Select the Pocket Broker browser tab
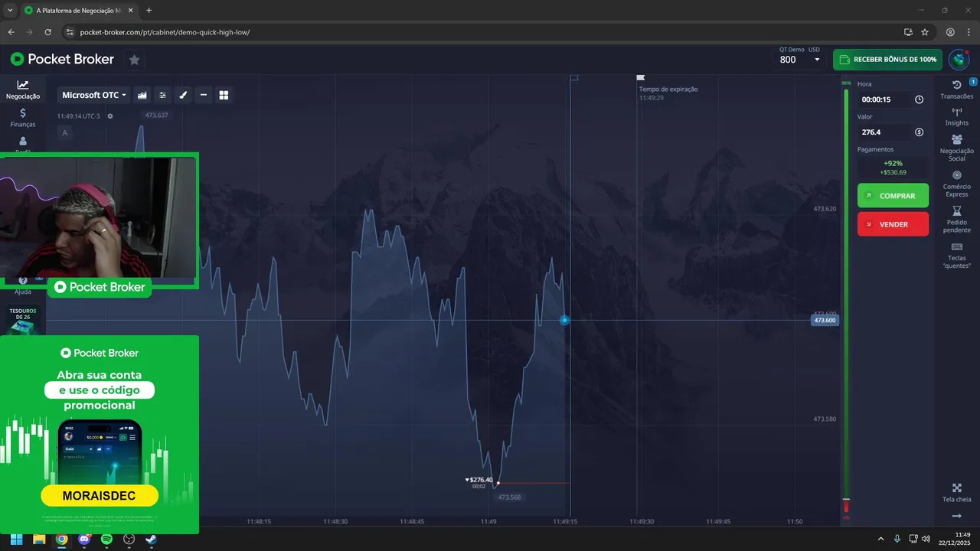 (77, 11)
